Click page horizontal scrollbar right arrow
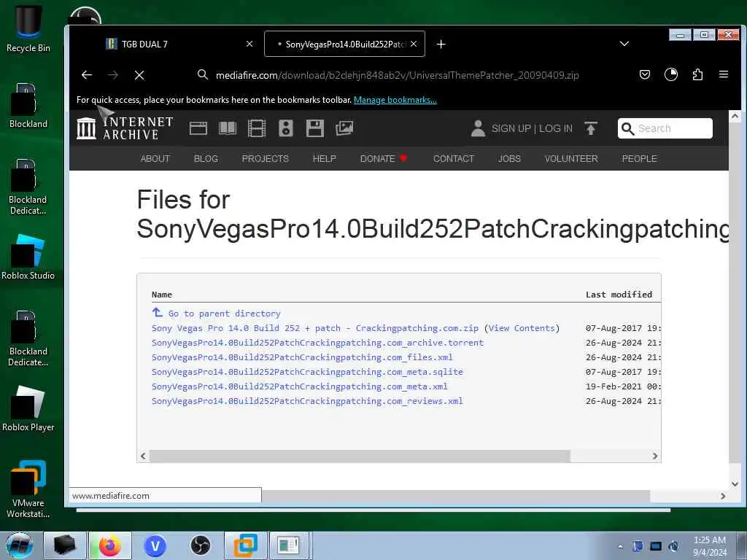This screenshot has width=747, height=560. [723, 496]
